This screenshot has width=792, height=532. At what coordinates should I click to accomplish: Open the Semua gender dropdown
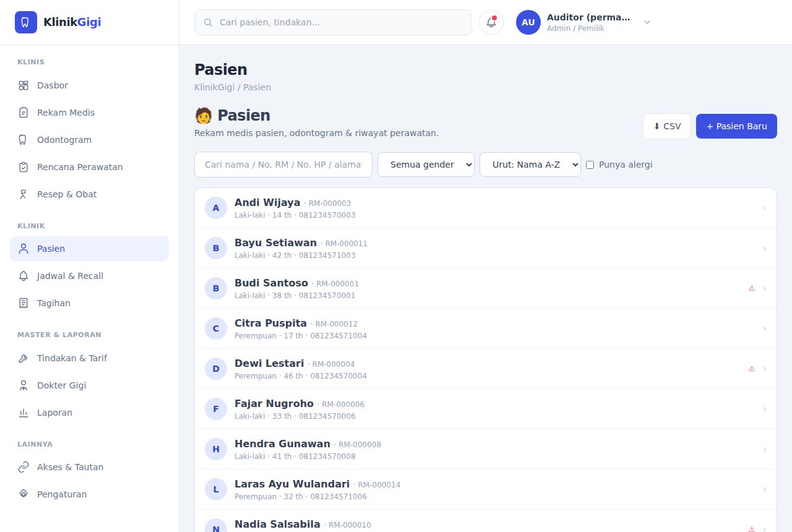426,165
